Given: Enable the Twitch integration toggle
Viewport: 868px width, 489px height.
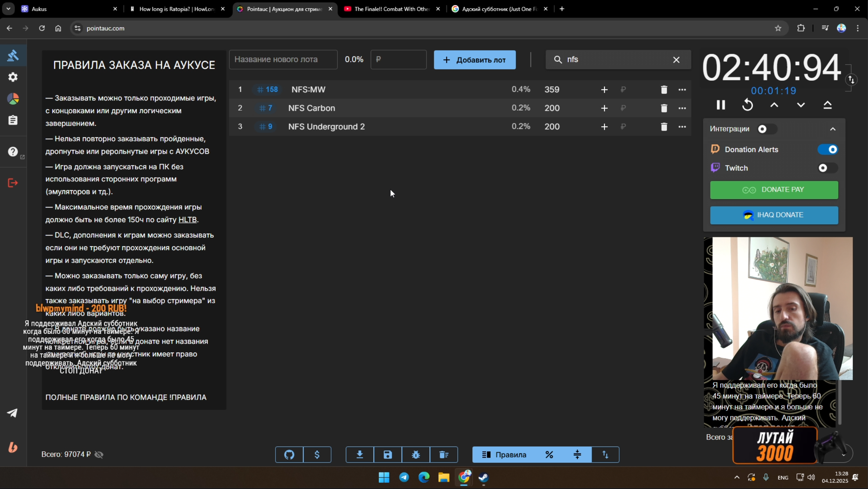Looking at the screenshot, I should pos(827,168).
